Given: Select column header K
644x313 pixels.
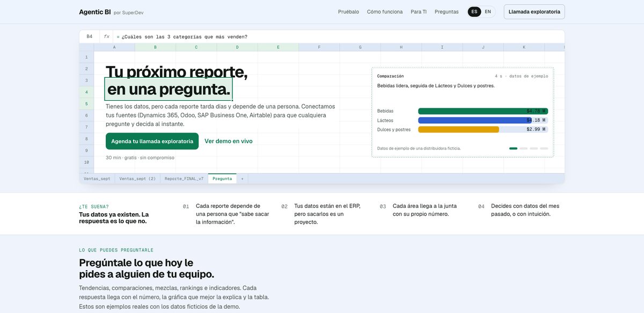Looking at the screenshot, I should tap(524, 47).
